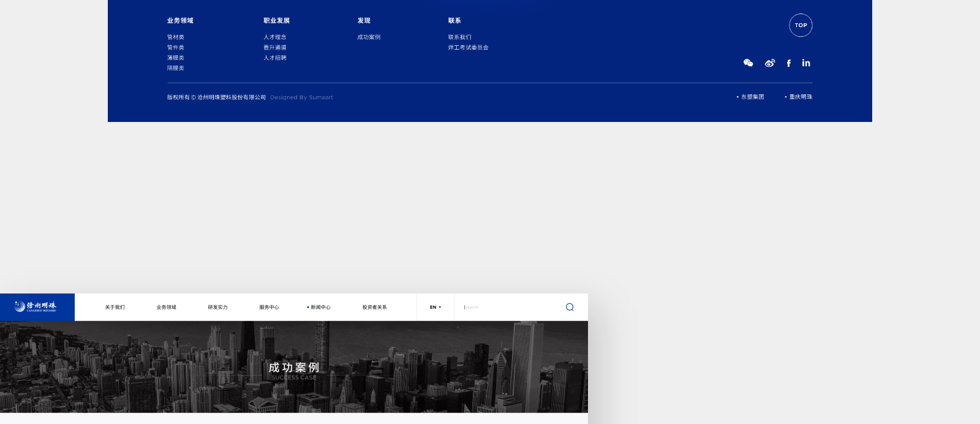Select 业务领域 in the navigation bar
980x424 pixels.
(166, 307)
